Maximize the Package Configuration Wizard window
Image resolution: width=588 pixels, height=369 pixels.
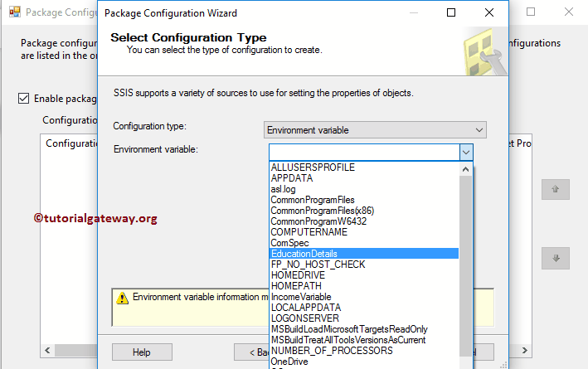pos(451,12)
